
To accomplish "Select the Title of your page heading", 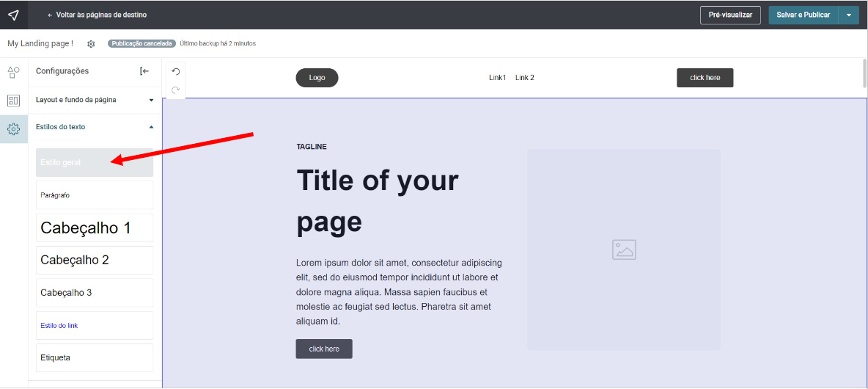I will click(x=378, y=201).
